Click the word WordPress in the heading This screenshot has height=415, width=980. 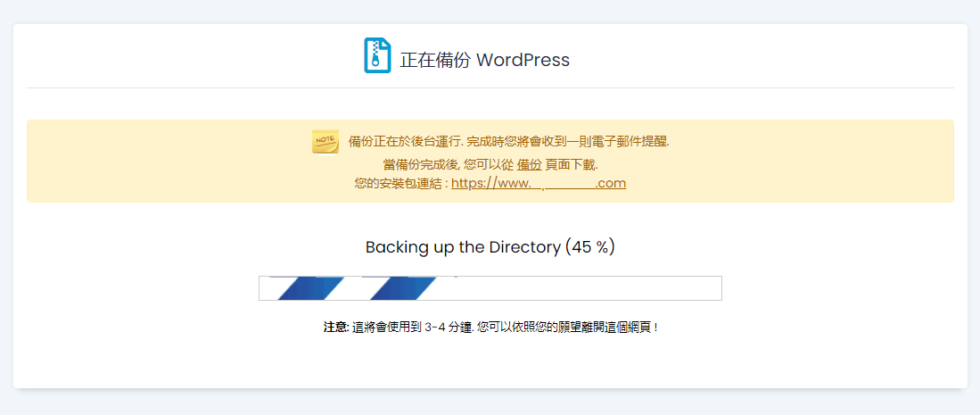click(x=523, y=61)
